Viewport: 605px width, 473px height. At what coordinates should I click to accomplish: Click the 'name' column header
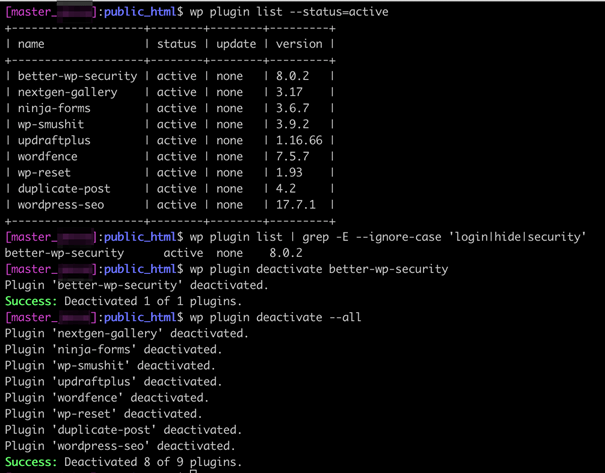coord(31,44)
